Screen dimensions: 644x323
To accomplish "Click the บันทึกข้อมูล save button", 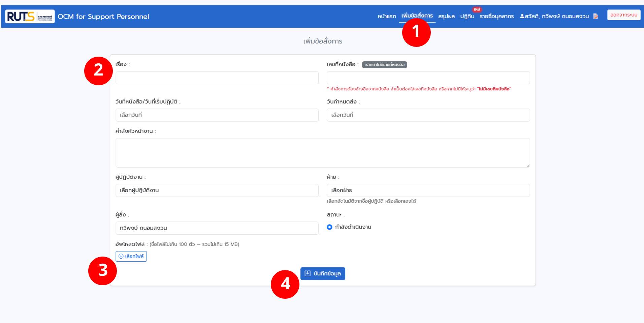I will coord(323,273).
